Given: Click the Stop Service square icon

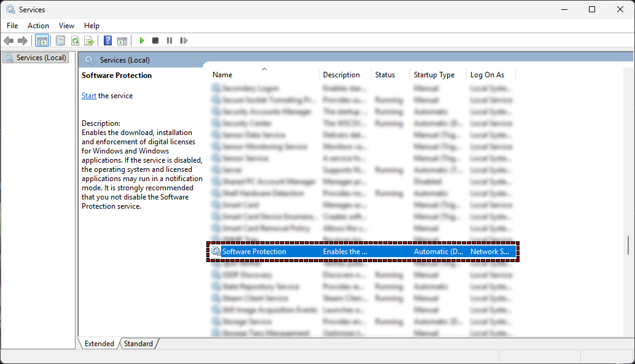Looking at the screenshot, I should [155, 41].
